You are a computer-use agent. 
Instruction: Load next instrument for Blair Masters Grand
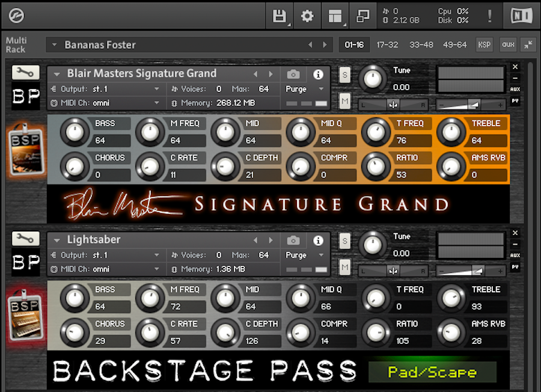click(271, 74)
